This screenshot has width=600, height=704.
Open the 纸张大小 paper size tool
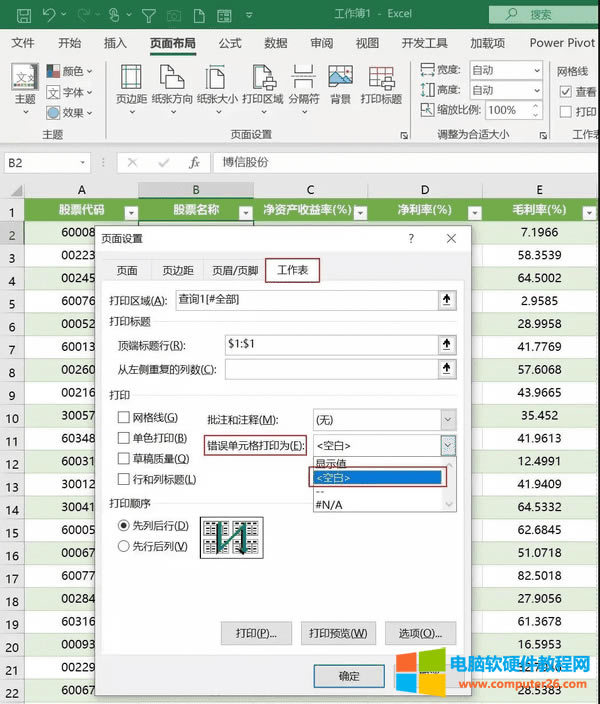pos(217,84)
